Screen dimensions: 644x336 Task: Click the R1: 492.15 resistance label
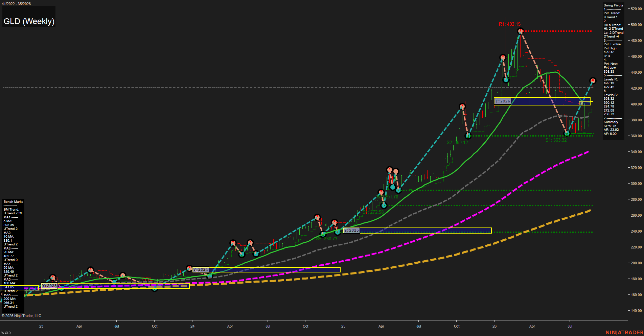pos(510,24)
